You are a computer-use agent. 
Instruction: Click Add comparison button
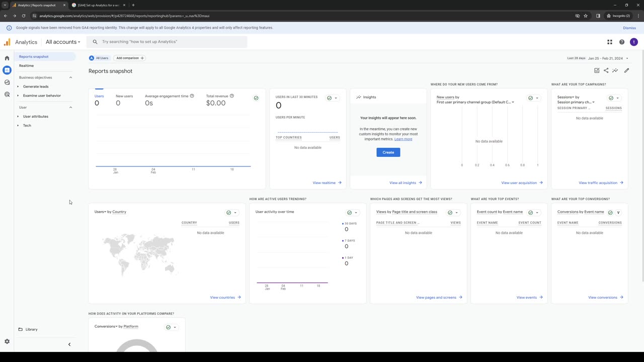pos(130,58)
